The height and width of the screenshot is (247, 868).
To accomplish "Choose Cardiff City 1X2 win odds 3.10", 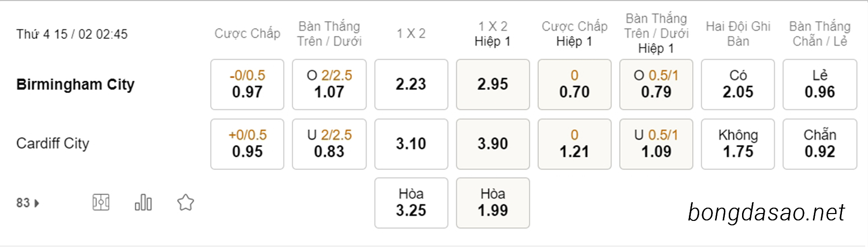I will [x=411, y=144].
